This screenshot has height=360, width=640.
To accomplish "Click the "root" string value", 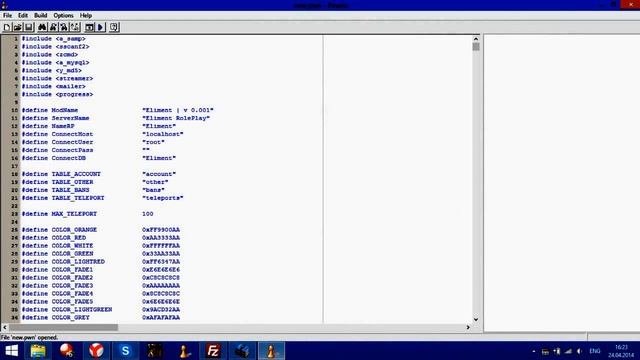I will point(153,142).
